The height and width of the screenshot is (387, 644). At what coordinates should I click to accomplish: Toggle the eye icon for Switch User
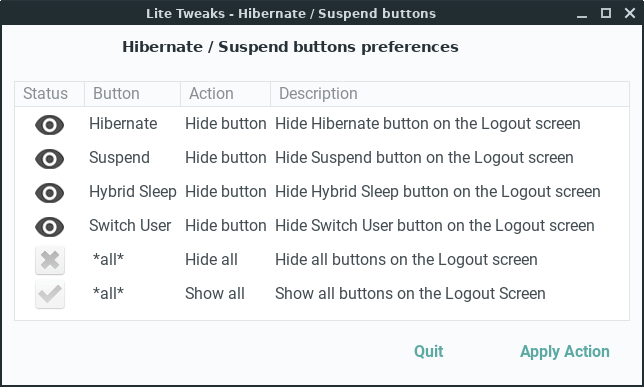point(50,227)
